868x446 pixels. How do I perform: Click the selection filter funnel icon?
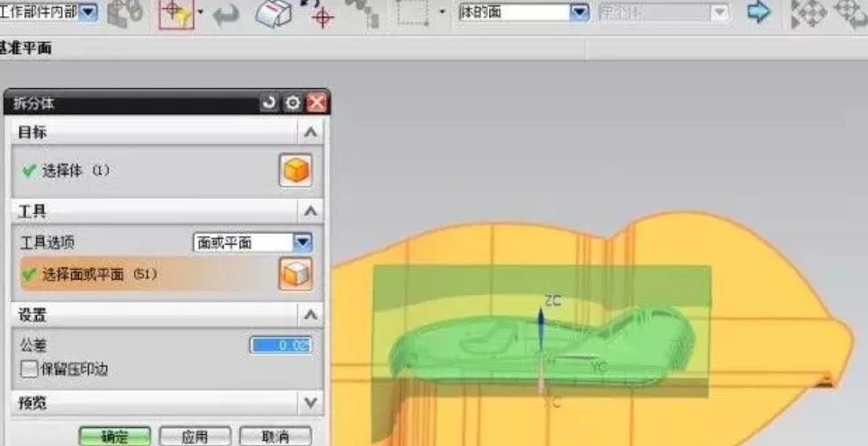click(x=176, y=14)
